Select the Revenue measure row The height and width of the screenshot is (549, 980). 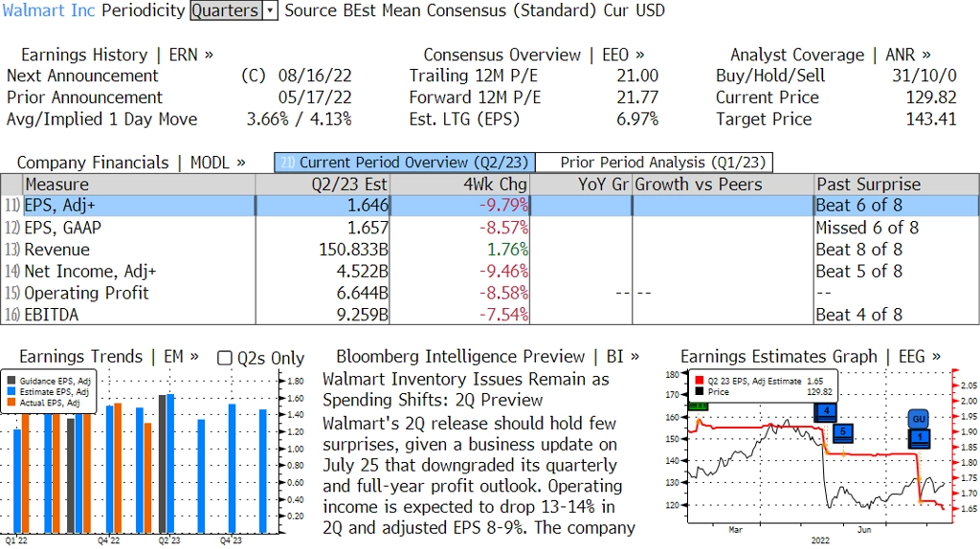tap(490, 250)
